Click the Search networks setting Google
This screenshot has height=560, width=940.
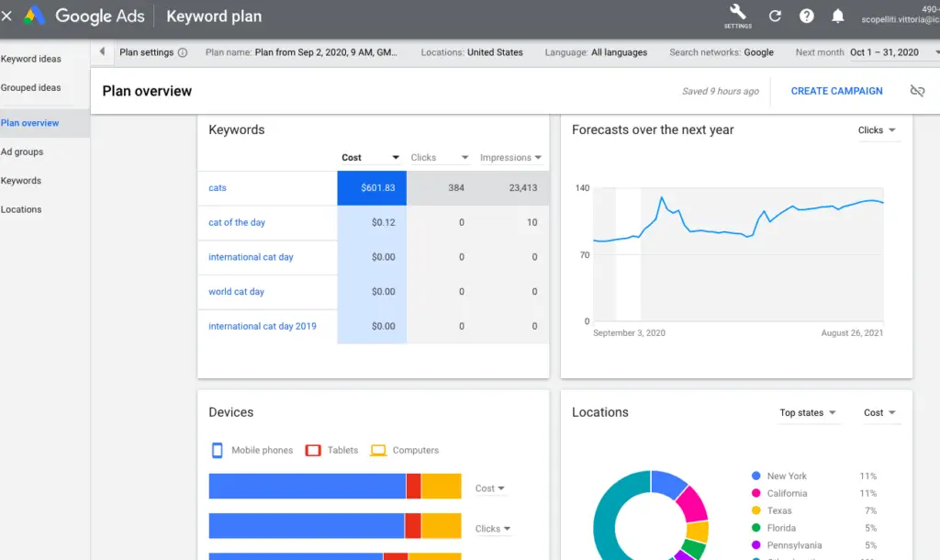click(x=758, y=52)
